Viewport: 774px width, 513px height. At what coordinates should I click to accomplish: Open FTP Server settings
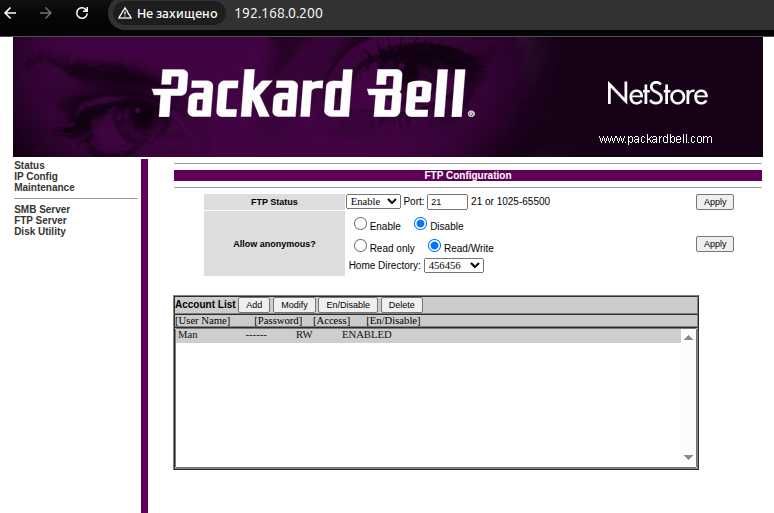tap(40, 220)
